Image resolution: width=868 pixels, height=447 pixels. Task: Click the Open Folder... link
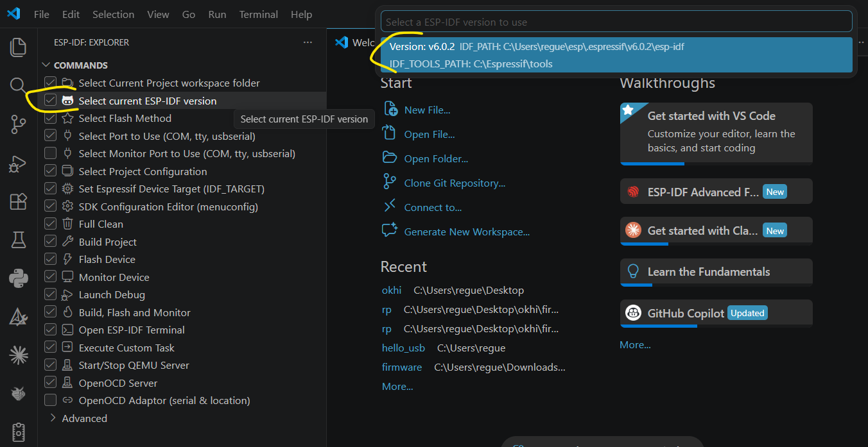(436, 158)
